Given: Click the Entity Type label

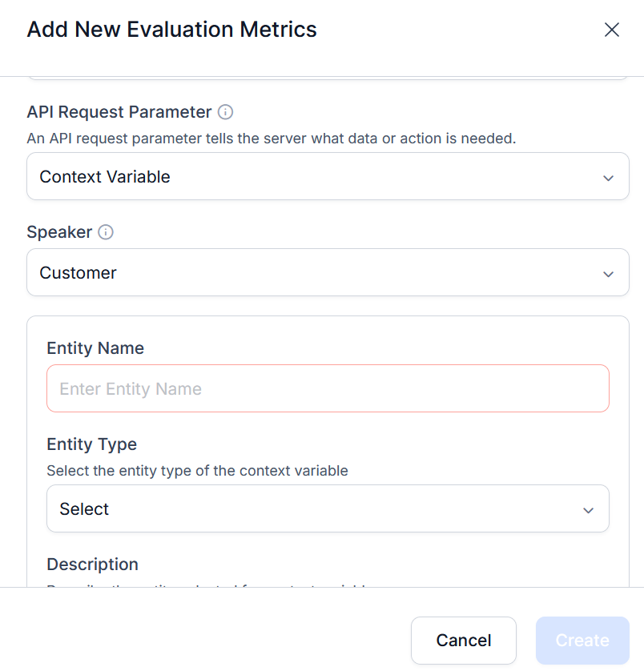Looking at the screenshot, I should point(91,444).
